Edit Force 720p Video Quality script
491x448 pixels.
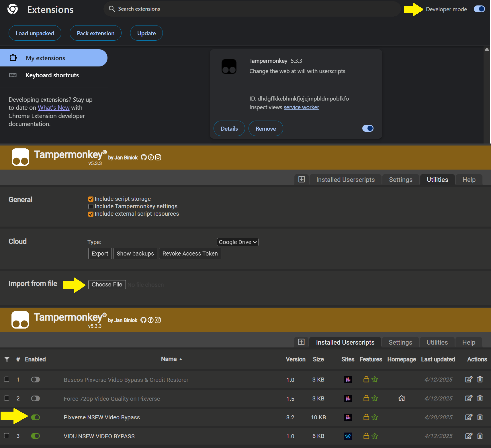(469, 398)
